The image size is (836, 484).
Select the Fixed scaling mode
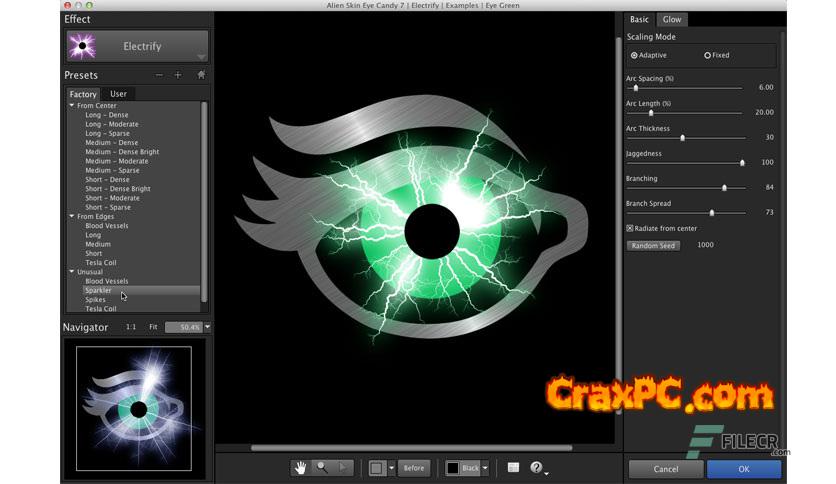(x=708, y=56)
